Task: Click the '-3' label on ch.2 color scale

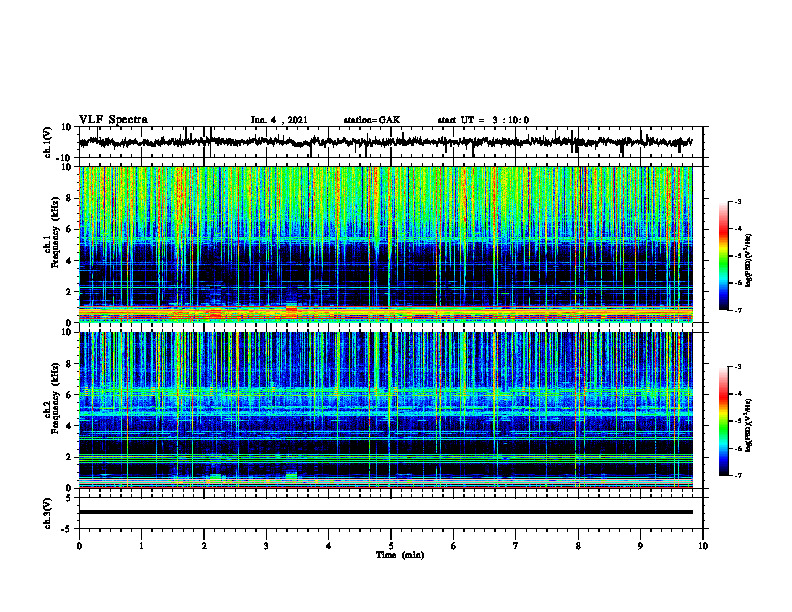Action: pyautogui.click(x=737, y=367)
